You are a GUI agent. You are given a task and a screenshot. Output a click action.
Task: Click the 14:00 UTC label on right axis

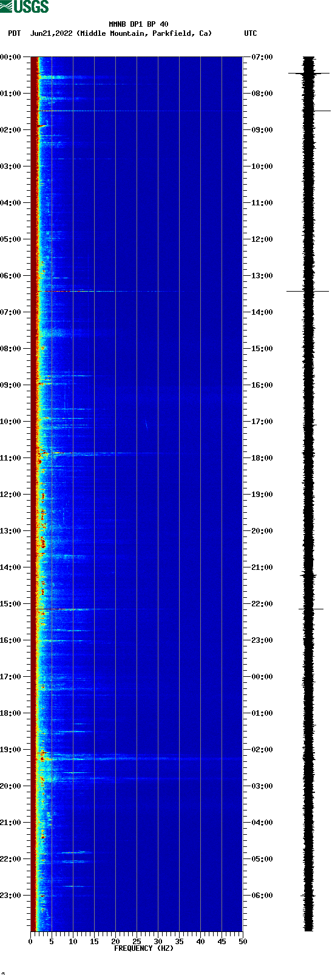coord(262,312)
